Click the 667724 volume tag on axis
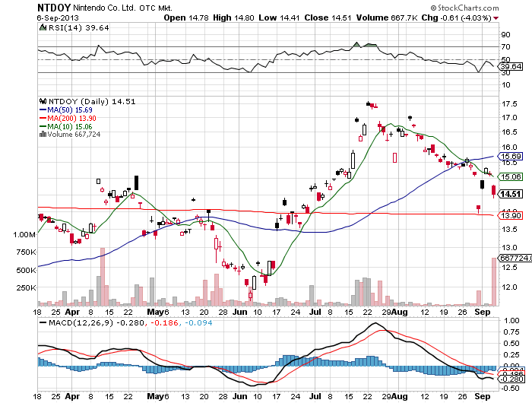The width and height of the screenshot is (532, 403). [516, 258]
